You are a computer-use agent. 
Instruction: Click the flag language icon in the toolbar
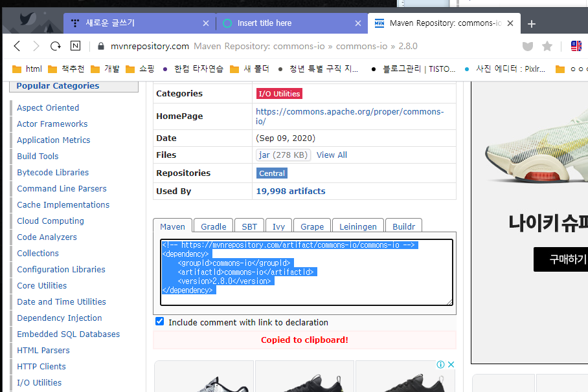576,46
